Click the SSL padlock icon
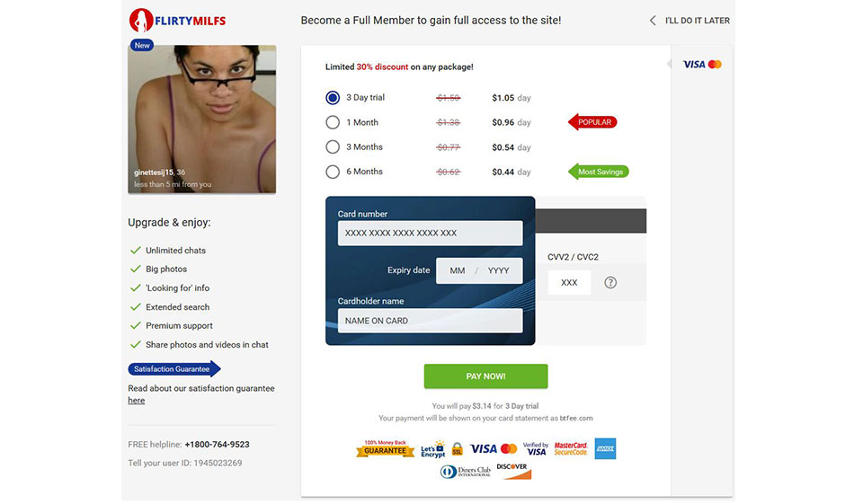The width and height of the screenshot is (863, 504). point(458,449)
